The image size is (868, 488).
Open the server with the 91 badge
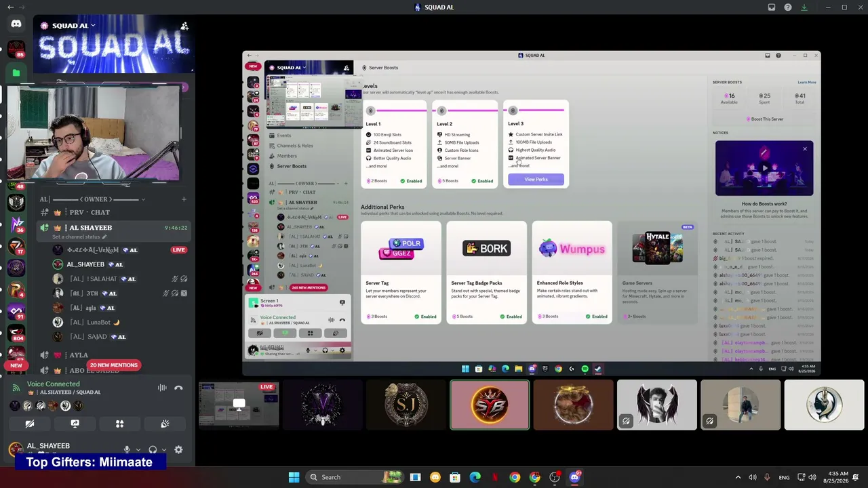coord(16,311)
